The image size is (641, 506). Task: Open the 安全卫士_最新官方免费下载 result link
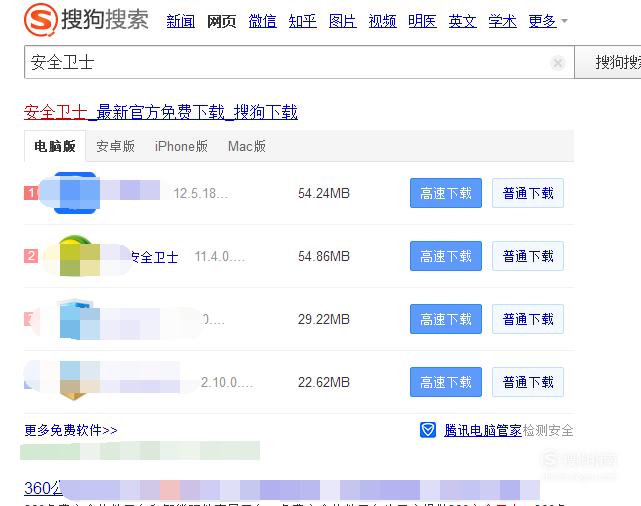[x=161, y=112]
